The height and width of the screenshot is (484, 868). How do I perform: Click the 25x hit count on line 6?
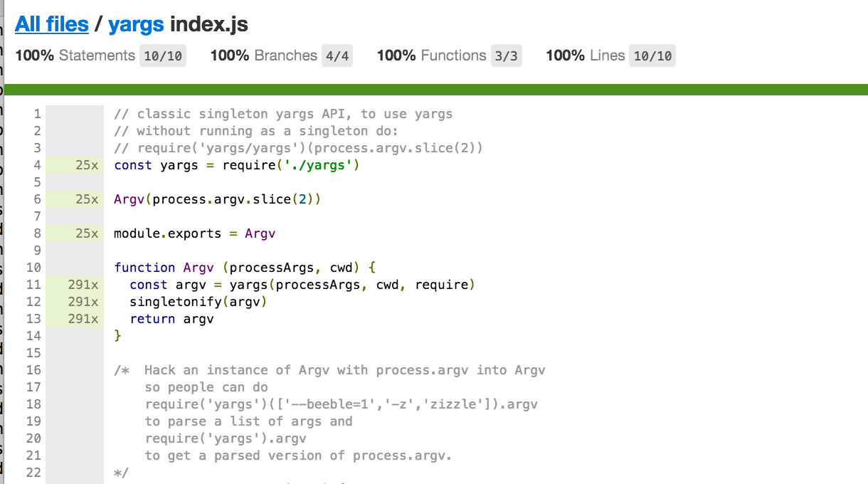tap(86, 199)
